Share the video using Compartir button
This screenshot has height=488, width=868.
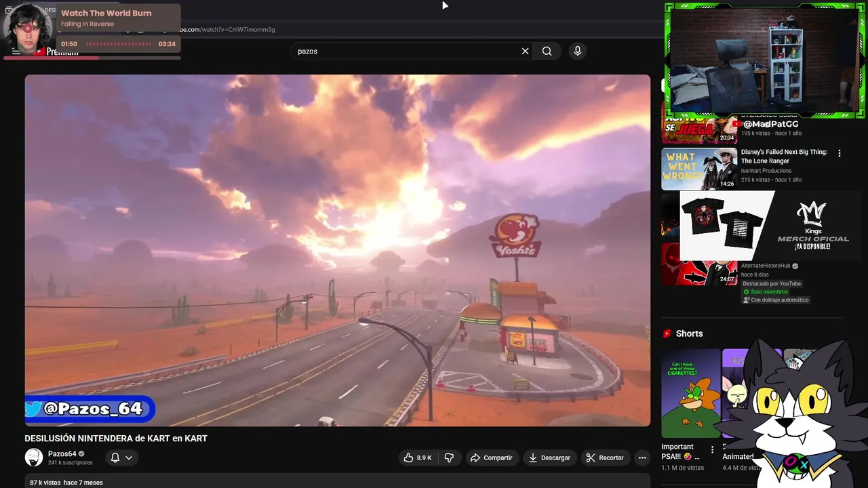point(491,457)
